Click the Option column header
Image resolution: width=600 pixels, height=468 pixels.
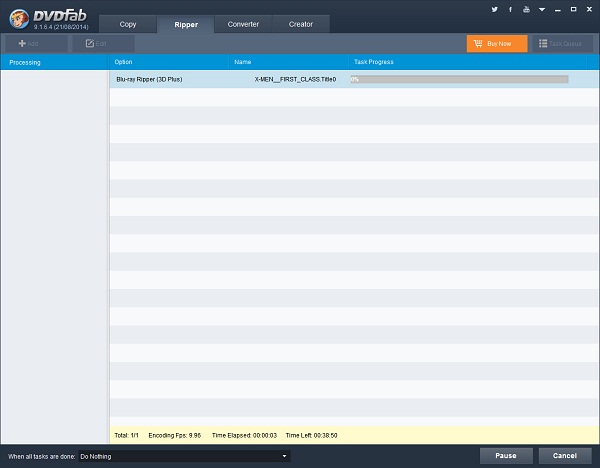(168, 62)
